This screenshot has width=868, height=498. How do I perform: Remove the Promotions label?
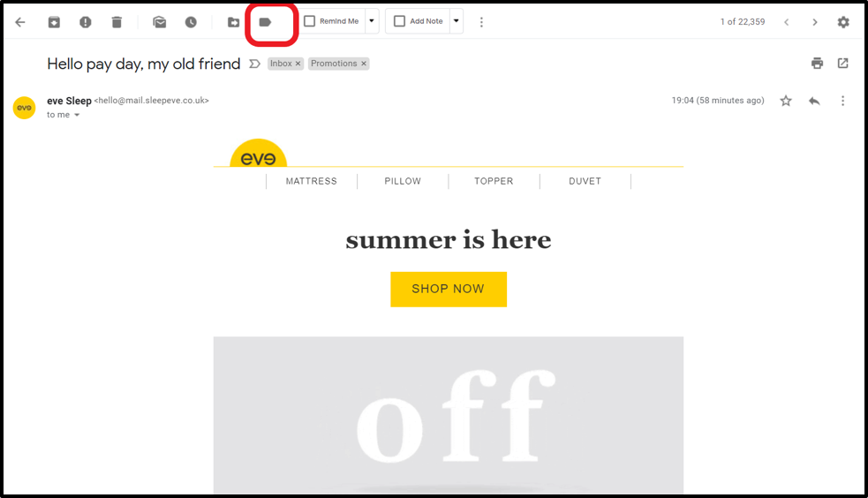pos(364,64)
